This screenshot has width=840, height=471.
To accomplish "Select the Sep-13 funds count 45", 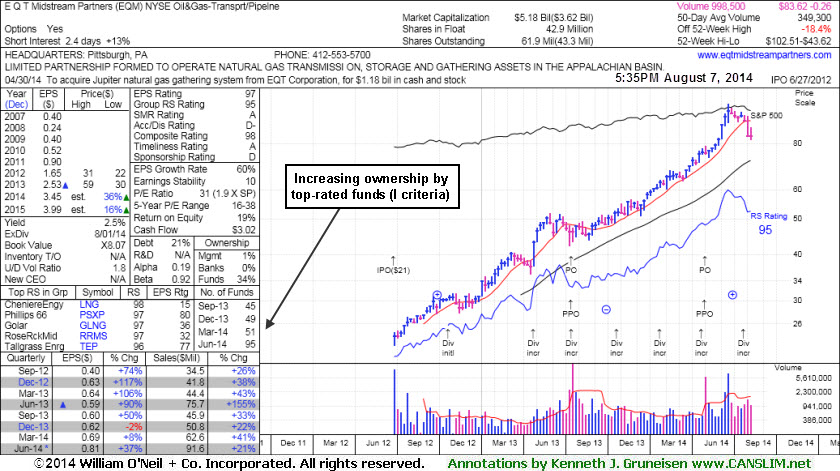I will point(250,306).
